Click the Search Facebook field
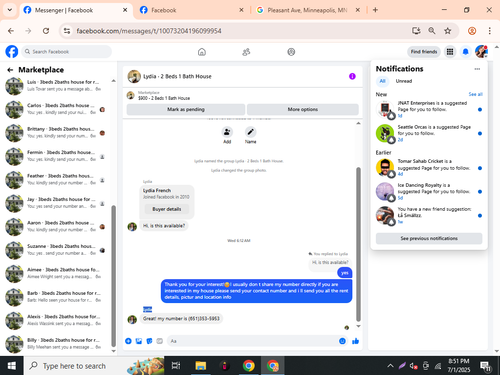500x375 pixels. pos(67,52)
